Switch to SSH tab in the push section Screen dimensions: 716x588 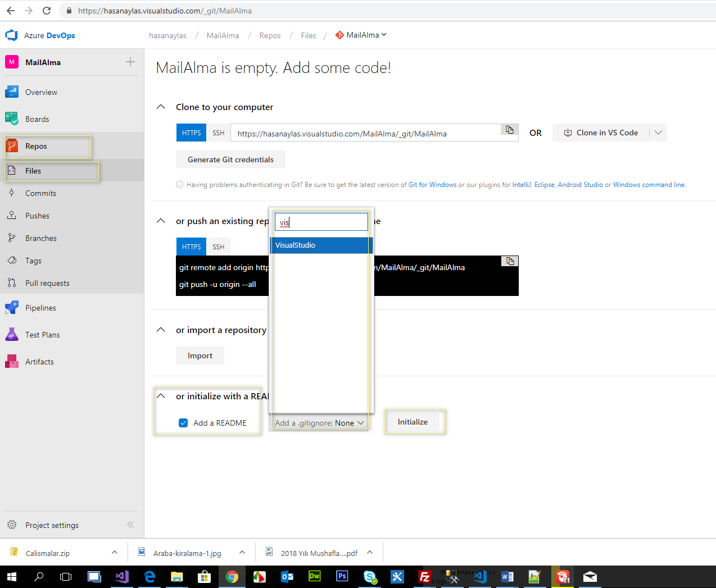[219, 247]
